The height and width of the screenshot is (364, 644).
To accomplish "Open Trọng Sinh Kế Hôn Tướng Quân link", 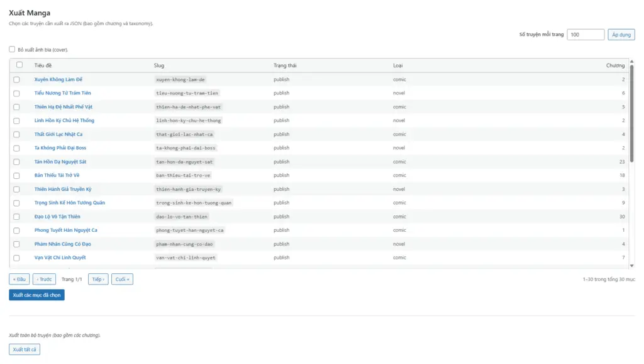I will pos(69,203).
